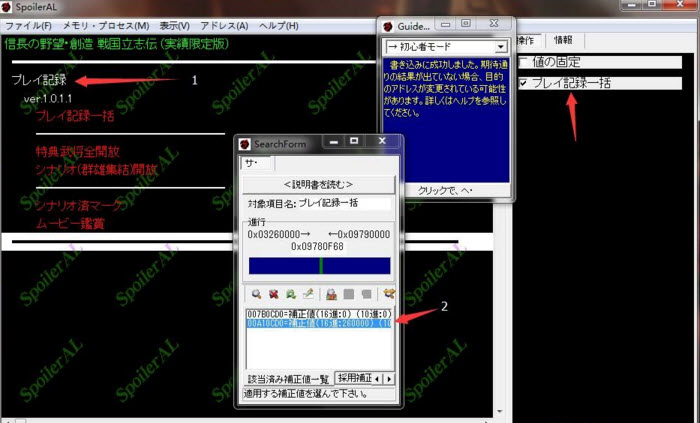The width and height of the screenshot is (700, 423).
Task: Click the first gray square icon in SearchForm toolbar
Action: (x=349, y=294)
